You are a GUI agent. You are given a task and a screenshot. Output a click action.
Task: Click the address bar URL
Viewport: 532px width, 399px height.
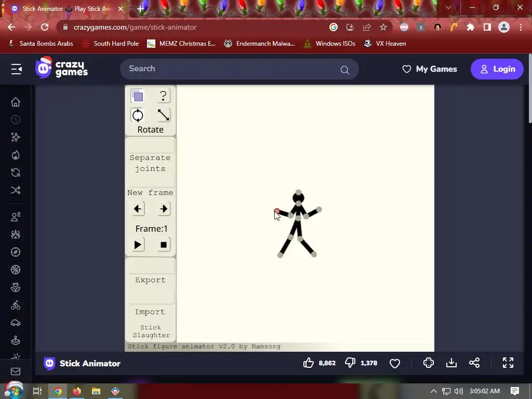[x=135, y=27]
